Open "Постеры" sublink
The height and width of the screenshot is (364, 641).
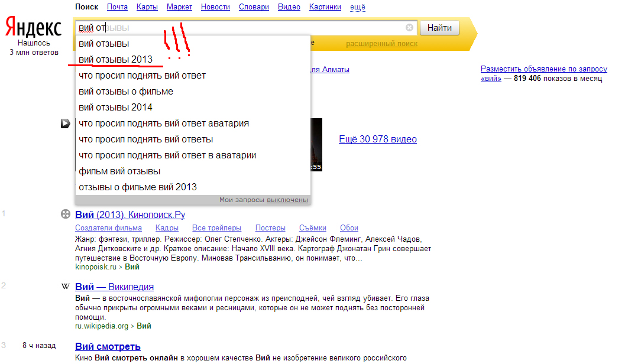270,228
